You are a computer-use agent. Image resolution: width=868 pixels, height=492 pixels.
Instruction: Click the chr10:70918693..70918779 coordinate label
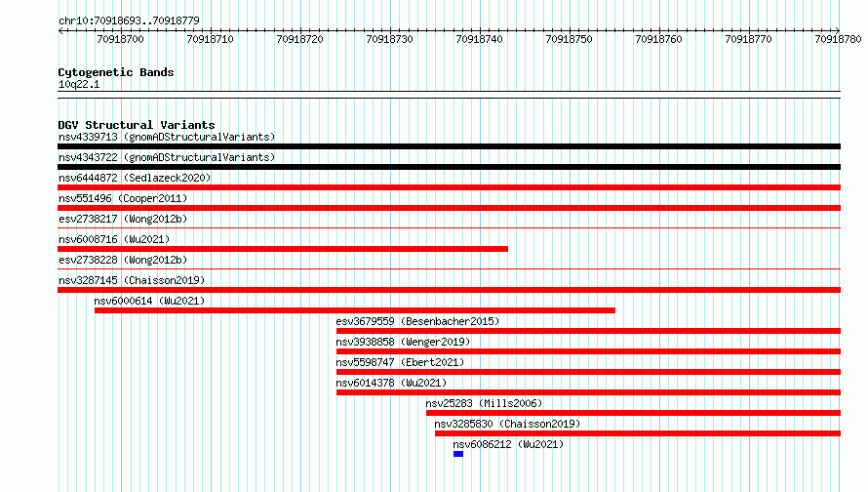pyautogui.click(x=129, y=20)
